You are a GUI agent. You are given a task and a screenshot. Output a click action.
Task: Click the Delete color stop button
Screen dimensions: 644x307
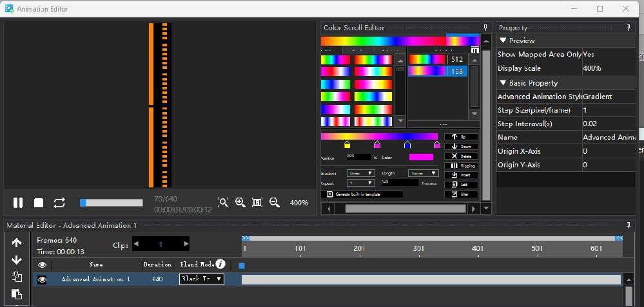click(x=461, y=156)
